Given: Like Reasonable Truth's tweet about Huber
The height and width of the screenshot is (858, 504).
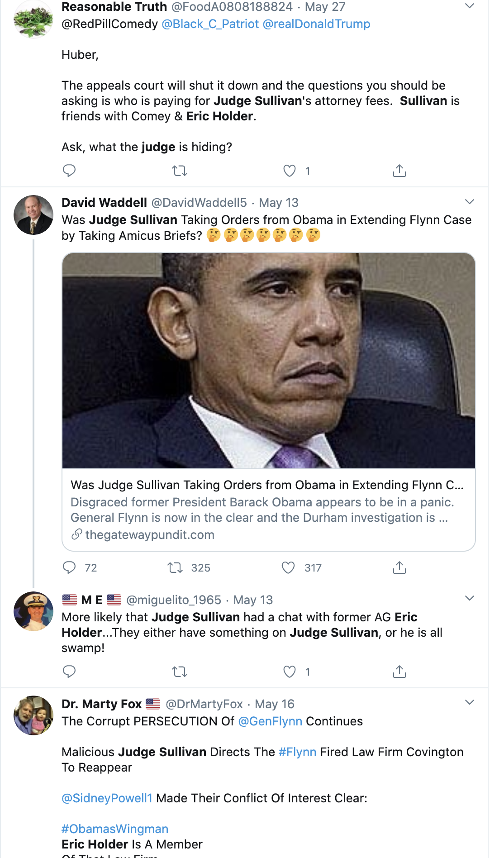Looking at the screenshot, I should coord(290,171).
